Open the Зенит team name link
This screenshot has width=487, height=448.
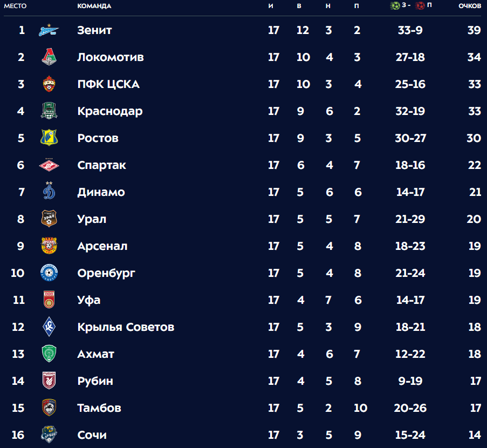tap(94, 30)
